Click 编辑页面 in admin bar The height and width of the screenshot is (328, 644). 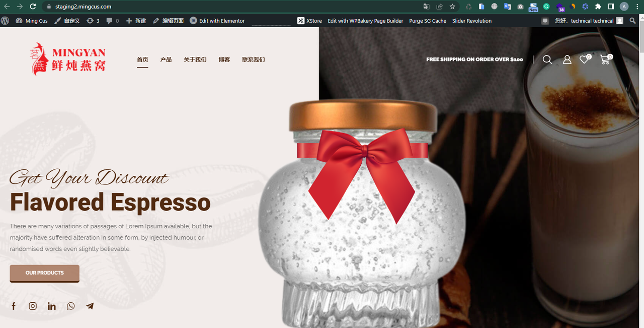click(168, 21)
